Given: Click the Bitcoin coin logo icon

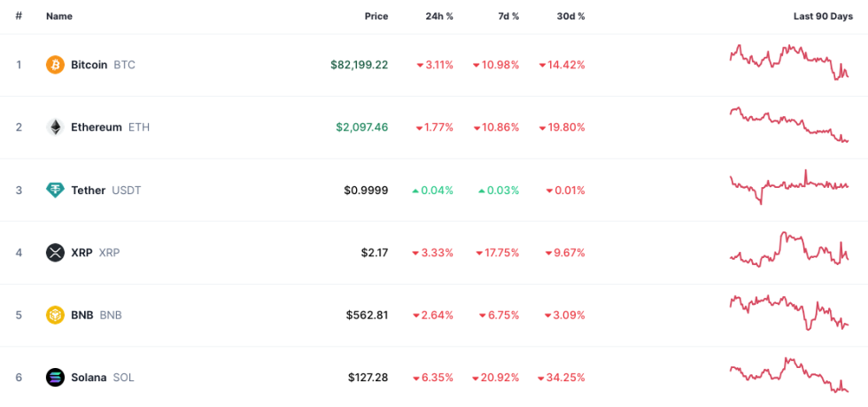Looking at the screenshot, I should [55, 65].
